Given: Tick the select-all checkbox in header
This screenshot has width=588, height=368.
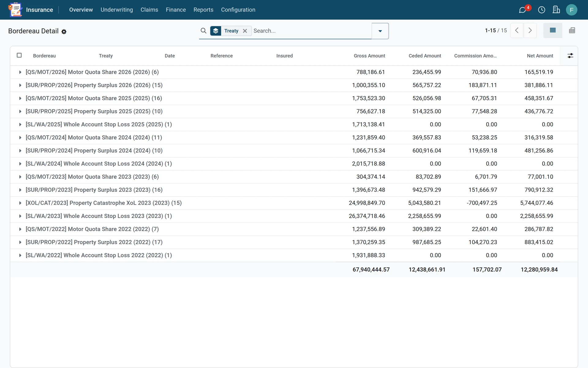Looking at the screenshot, I should coord(19,55).
